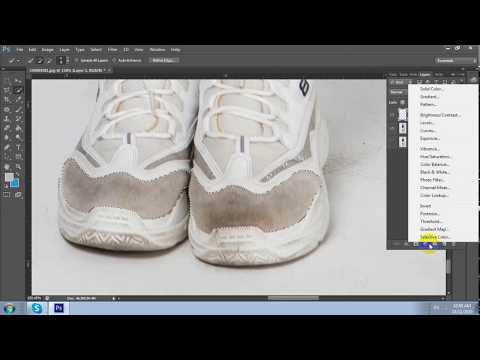Viewport: 480px width, 360px height.
Task: Open the Help menu
Action: click(176, 50)
